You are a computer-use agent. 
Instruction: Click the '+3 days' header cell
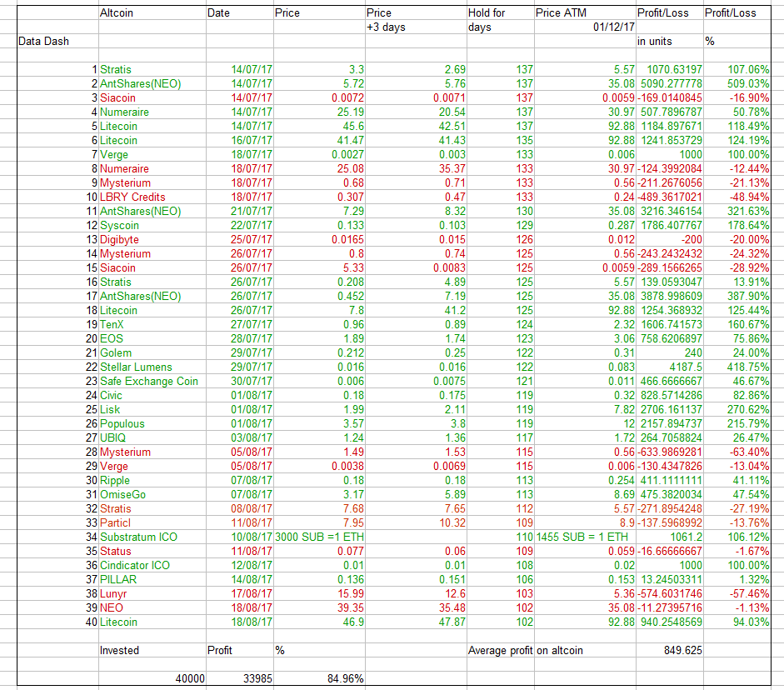pos(416,27)
